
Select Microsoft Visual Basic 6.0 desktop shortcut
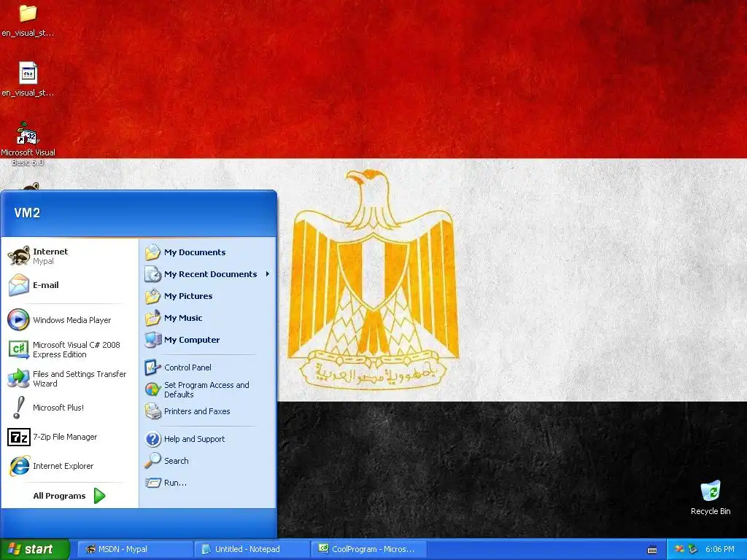pos(28,144)
